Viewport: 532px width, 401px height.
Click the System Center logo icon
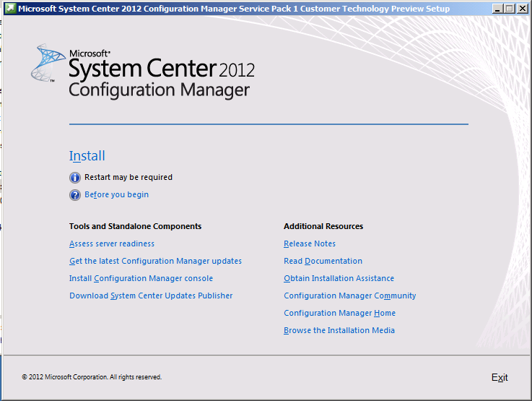point(47,63)
